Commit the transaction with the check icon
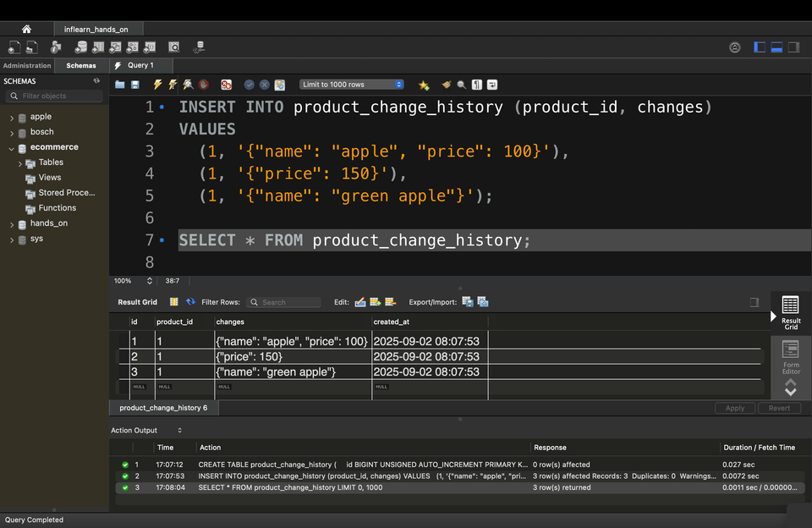812x528 pixels. click(249, 85)
